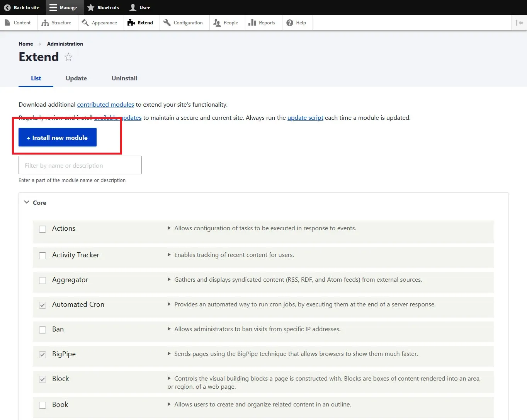
Task: Open the contributed modules link
Action: 105,105
